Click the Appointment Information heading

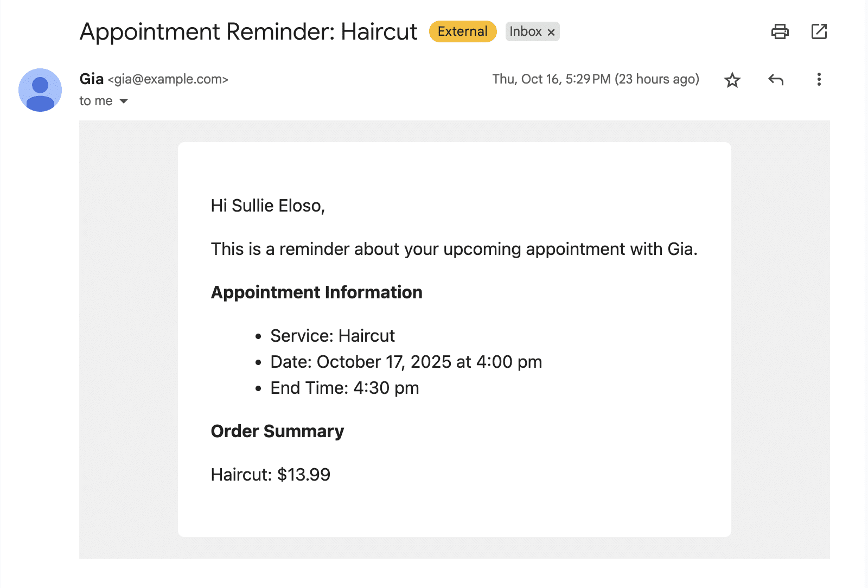tap(316, 292)
